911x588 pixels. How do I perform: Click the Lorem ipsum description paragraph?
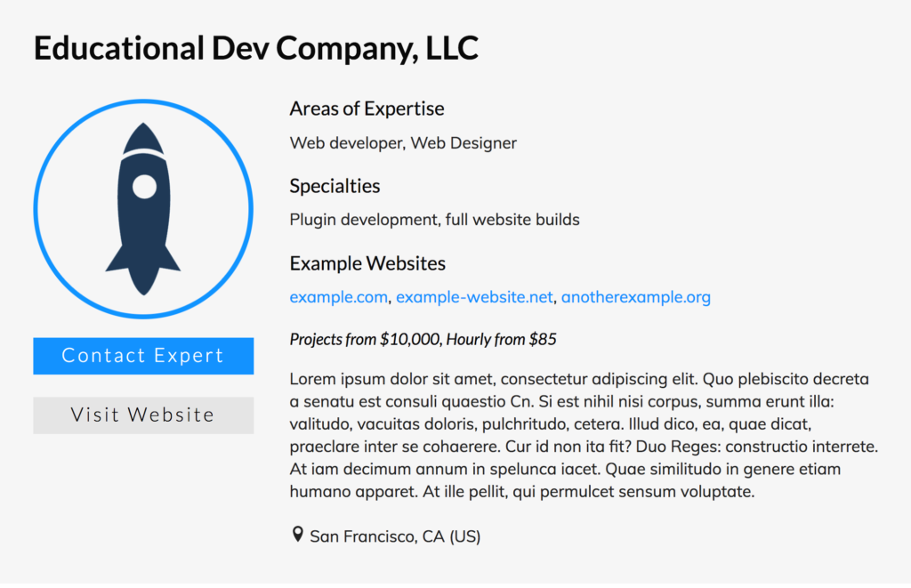(584, 435)
